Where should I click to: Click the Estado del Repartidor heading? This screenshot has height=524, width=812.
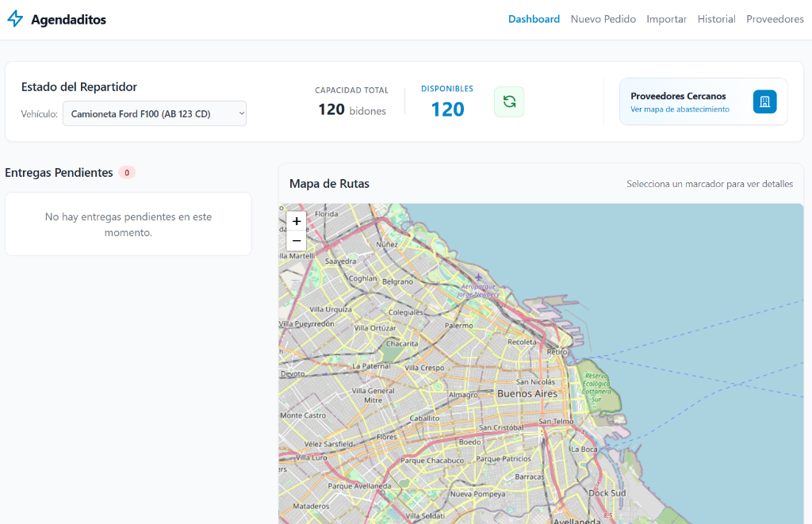point(79,87)
